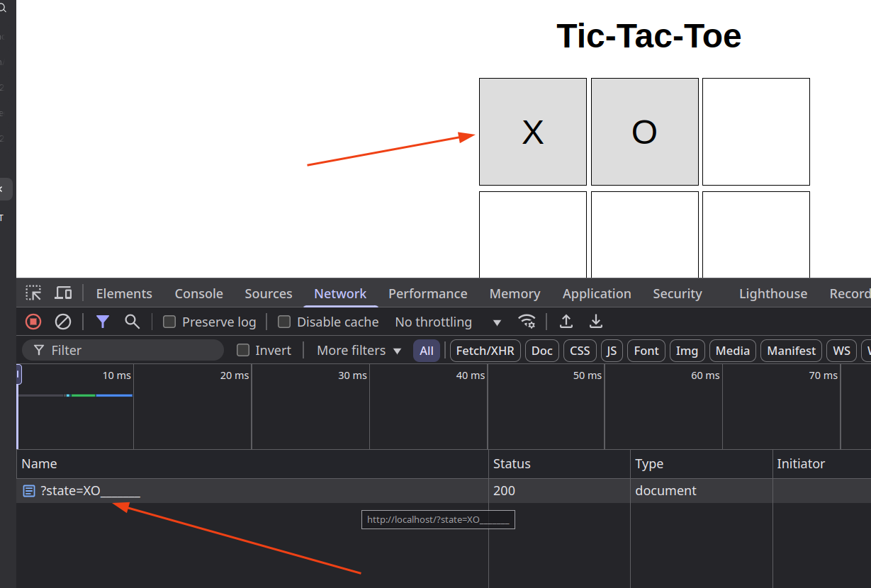
Task: Switch to the Console tab
Action: [198, 293]
